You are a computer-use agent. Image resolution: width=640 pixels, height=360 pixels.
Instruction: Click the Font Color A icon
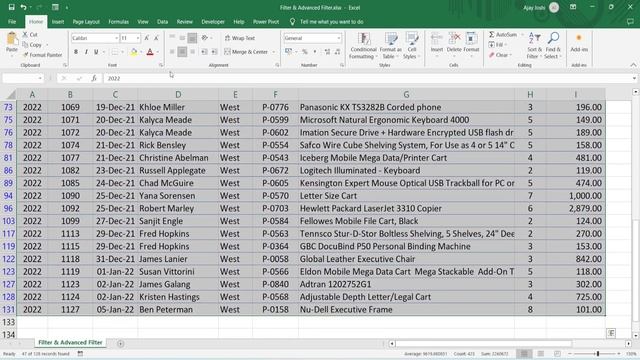(x=150, y=52)
